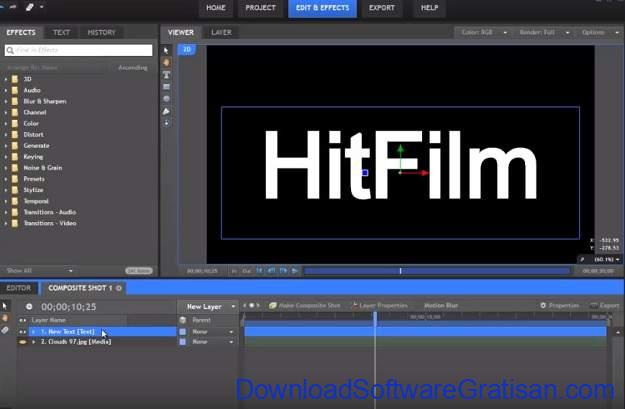Toggle visibility of Clouds 97.jpg layer
This screenshot has width=625, height=409.
[23, 342]
